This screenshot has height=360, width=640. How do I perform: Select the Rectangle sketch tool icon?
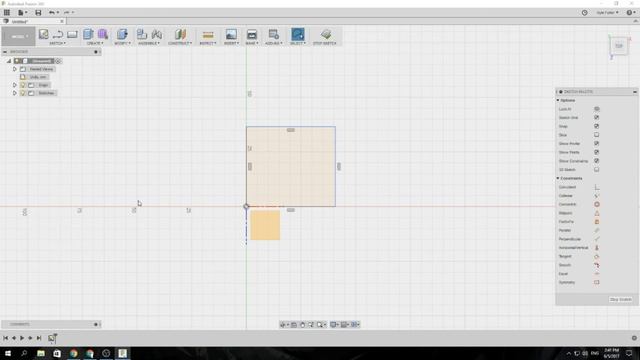72,34
